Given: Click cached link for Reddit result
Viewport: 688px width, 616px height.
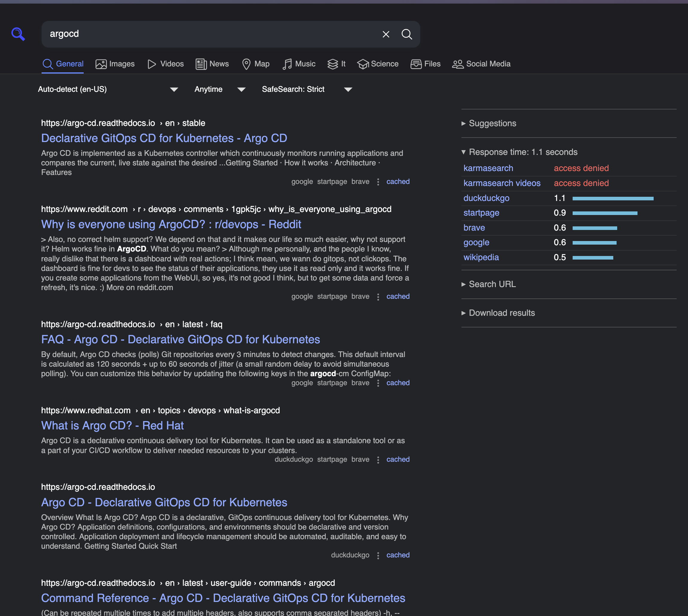Looking at the screenshot, I should [398, 297].
